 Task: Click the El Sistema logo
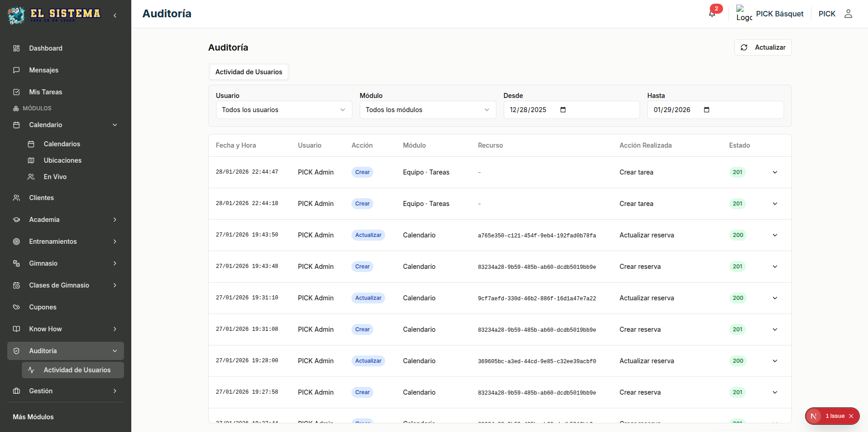(54, 15)
